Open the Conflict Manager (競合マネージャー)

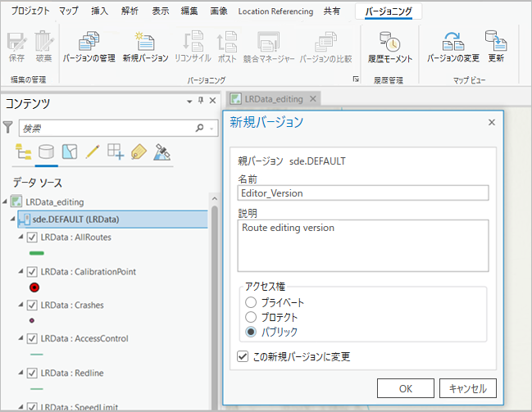[x=269, y=47]
